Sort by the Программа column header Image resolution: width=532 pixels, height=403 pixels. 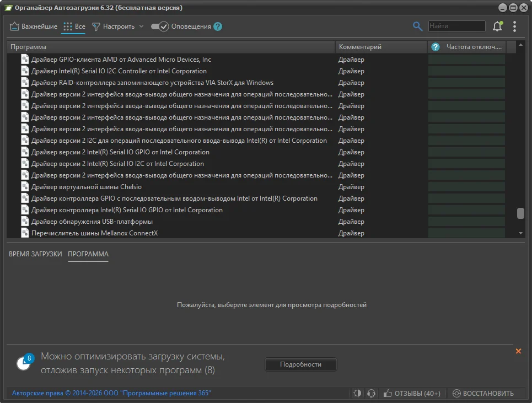click(171, 47)
